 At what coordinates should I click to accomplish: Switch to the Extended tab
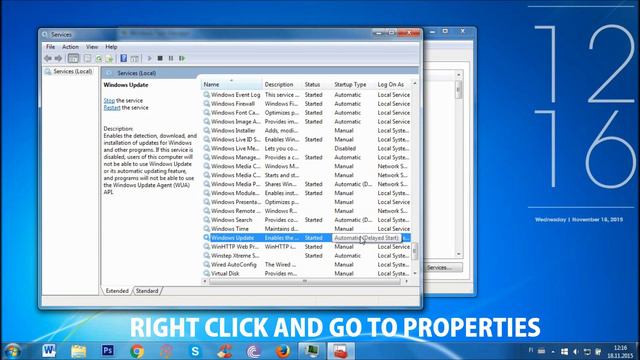tap(117, 291)
